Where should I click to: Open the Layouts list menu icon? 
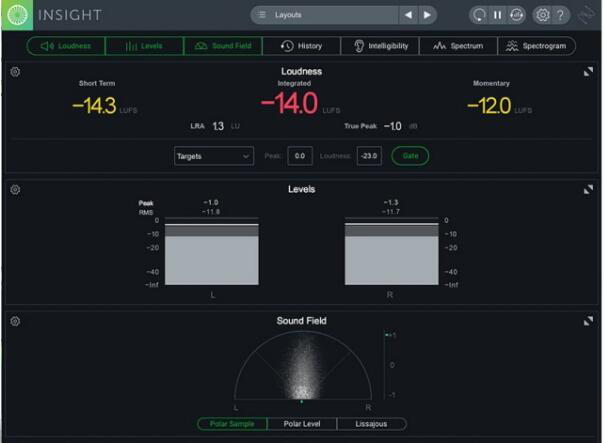click(262, 15)
